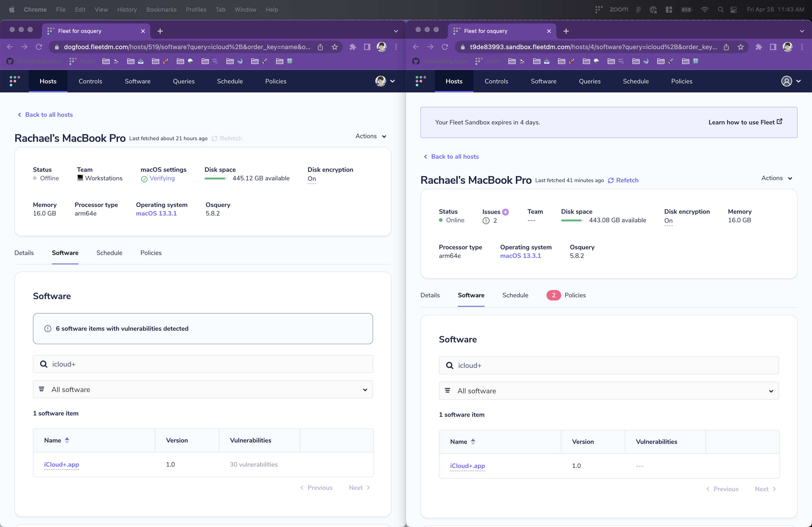Expand Actions dropdown in left window
The height and width of the screenshot is (527, 812).
pos(371,136)
